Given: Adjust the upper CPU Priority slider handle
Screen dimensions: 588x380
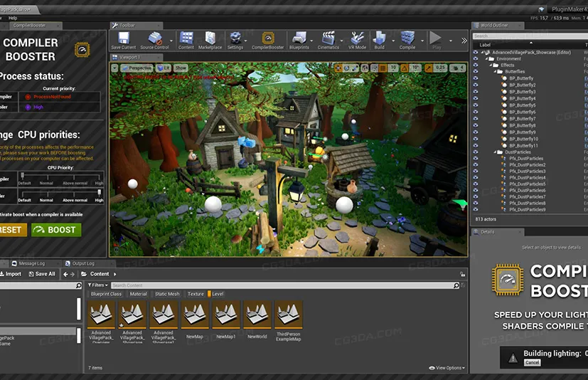Looking at the screenshot, I should [23, 175].
